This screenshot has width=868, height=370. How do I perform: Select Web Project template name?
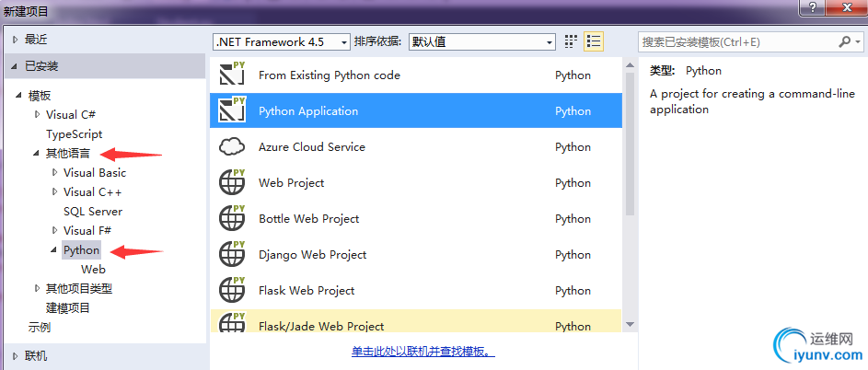pyautogui.click(x=291, y=183)
